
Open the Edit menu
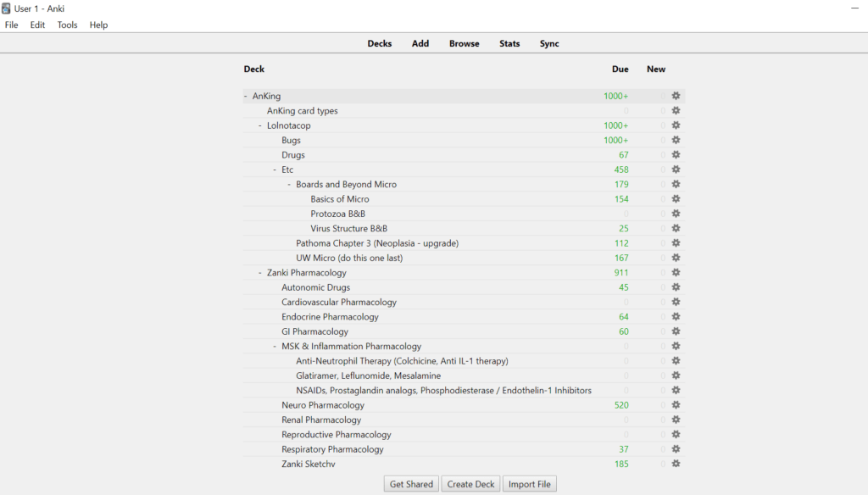[37, 25]
